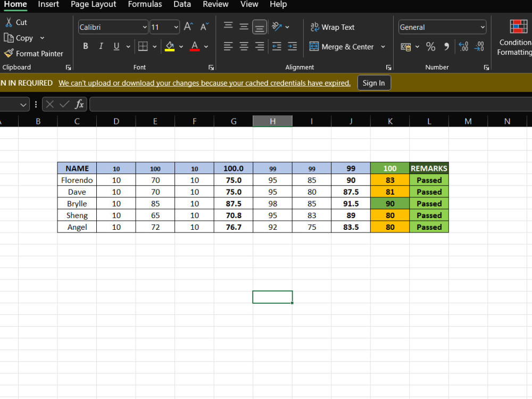532x399 pixels.
Task: Click the expired credentials message link
Action: pyautogui.click(x=204, y=83)
